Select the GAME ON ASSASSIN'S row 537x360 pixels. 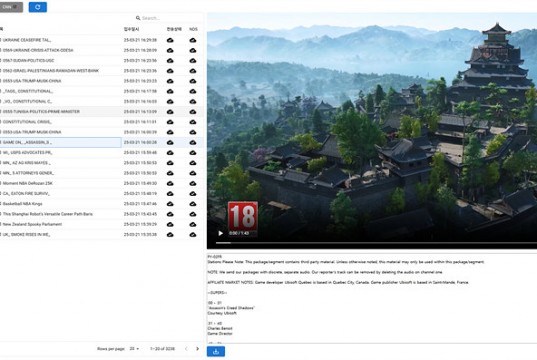pos(102,142)
